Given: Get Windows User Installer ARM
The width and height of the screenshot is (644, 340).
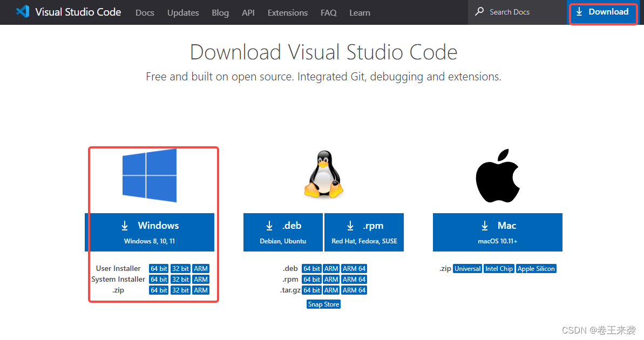Looking at the screenshot, I should tap(201, 269).
